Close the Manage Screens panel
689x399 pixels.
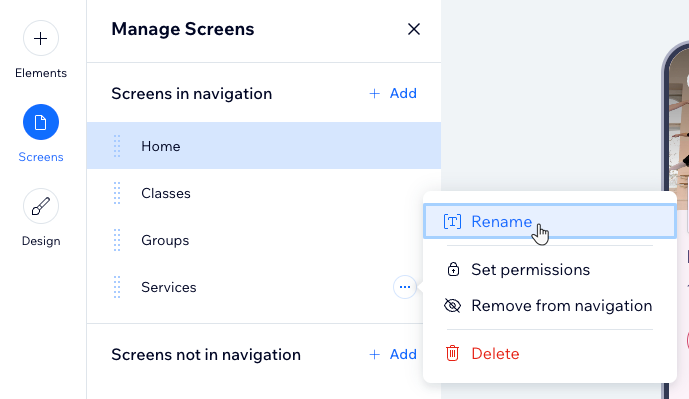click(x=413, y=29)
